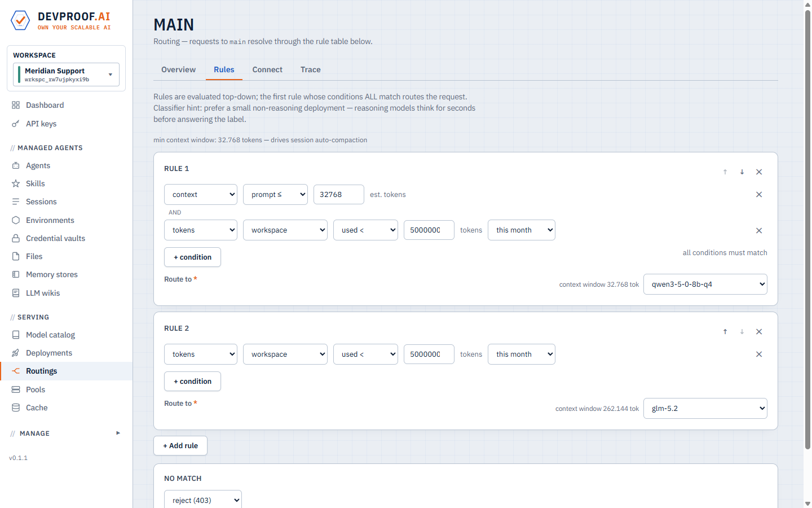The width and height of the screenshot is (812, 508).
Task: Open qwen3-5-0-8b-q4 route dropdown
Action: point(705,284)
